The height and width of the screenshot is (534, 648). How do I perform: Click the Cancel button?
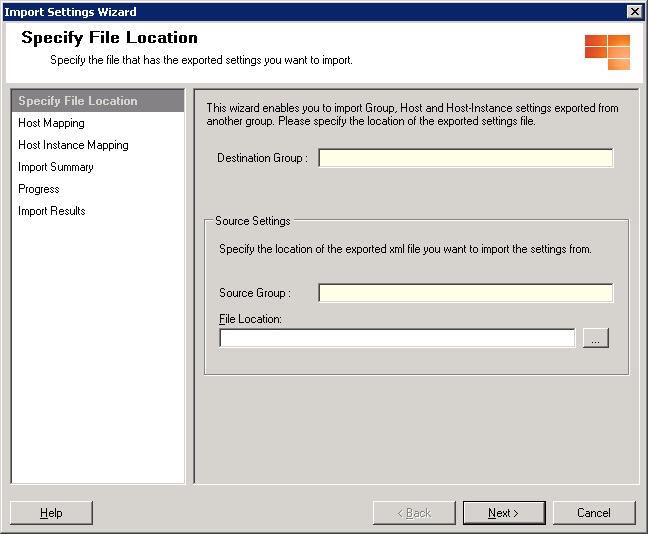tap(594, 513)
